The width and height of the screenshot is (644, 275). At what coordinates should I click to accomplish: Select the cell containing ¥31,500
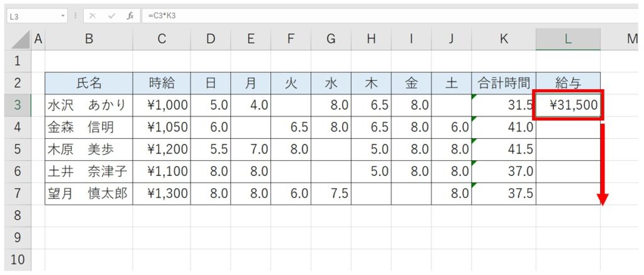pos(568,105)
